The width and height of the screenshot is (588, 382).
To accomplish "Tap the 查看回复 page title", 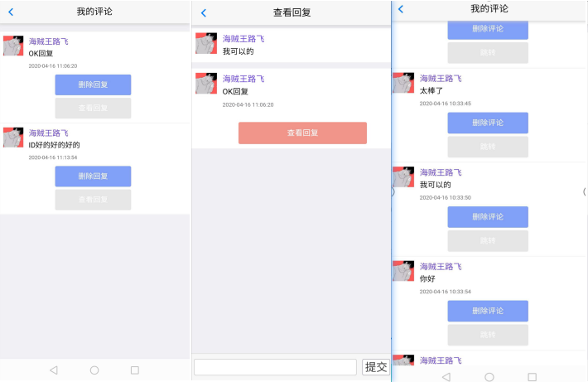I will (292, 12).
